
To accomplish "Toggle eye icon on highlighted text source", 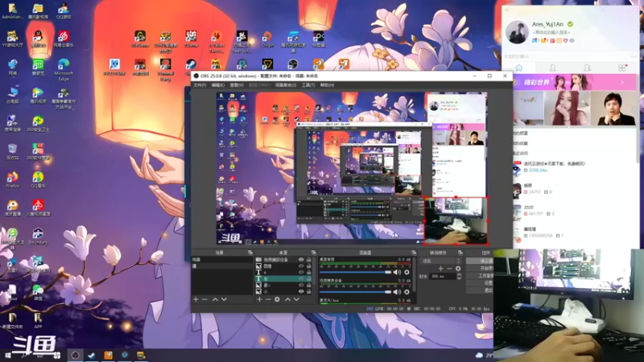I will click(301, 278).
